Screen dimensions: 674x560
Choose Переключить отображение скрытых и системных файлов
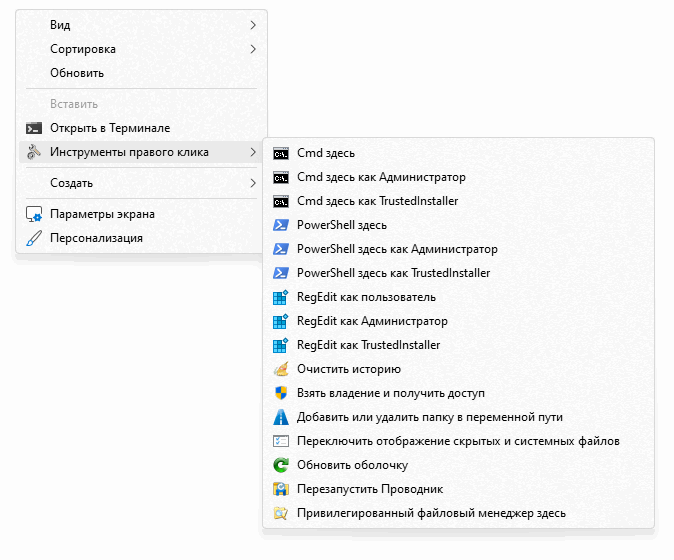click(458, 441)
